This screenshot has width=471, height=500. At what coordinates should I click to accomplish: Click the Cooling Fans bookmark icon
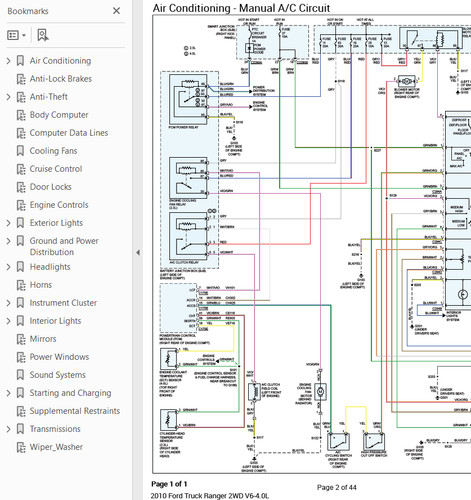point(20,151)
